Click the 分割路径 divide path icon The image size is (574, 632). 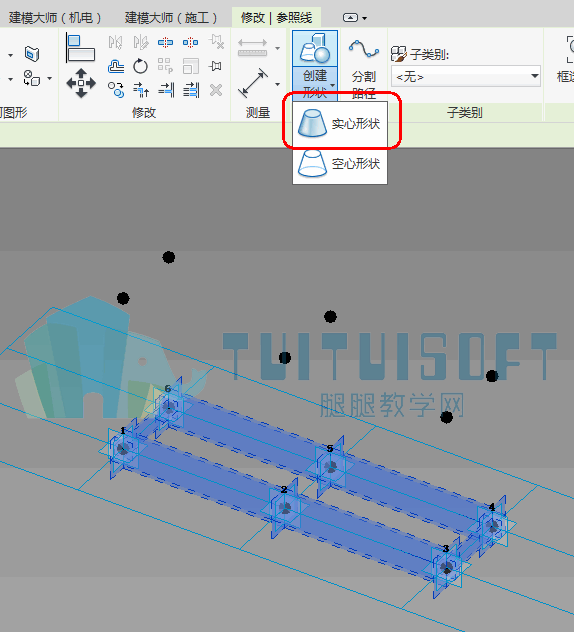pos(364,67)
